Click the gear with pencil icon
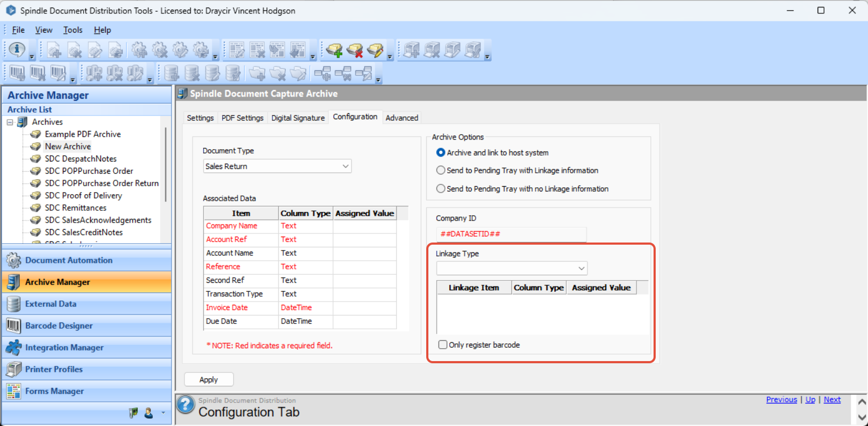This screenshot has height=426, width=868. [180, 50]
